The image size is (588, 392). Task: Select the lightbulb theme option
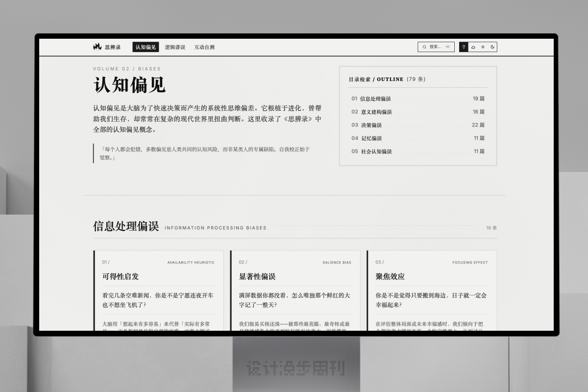click(464, 47)
